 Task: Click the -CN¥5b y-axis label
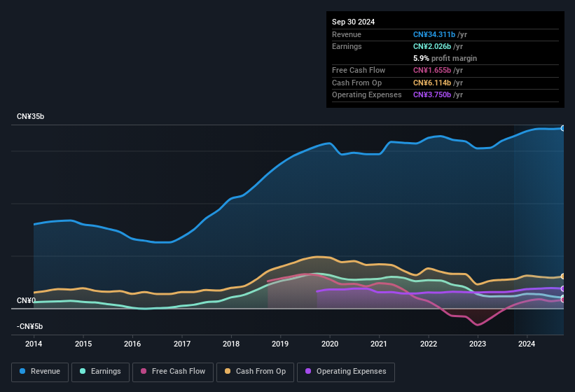pyautogui.click(x=29, y=326)
